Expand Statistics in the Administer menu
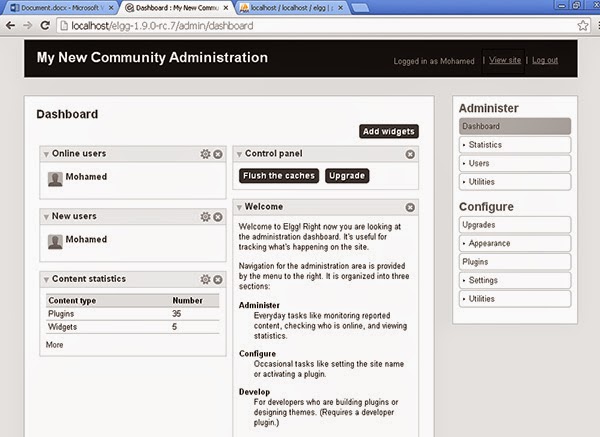This screenshot has height=437, width=600. pyautogui.click(x=515, y=145)
